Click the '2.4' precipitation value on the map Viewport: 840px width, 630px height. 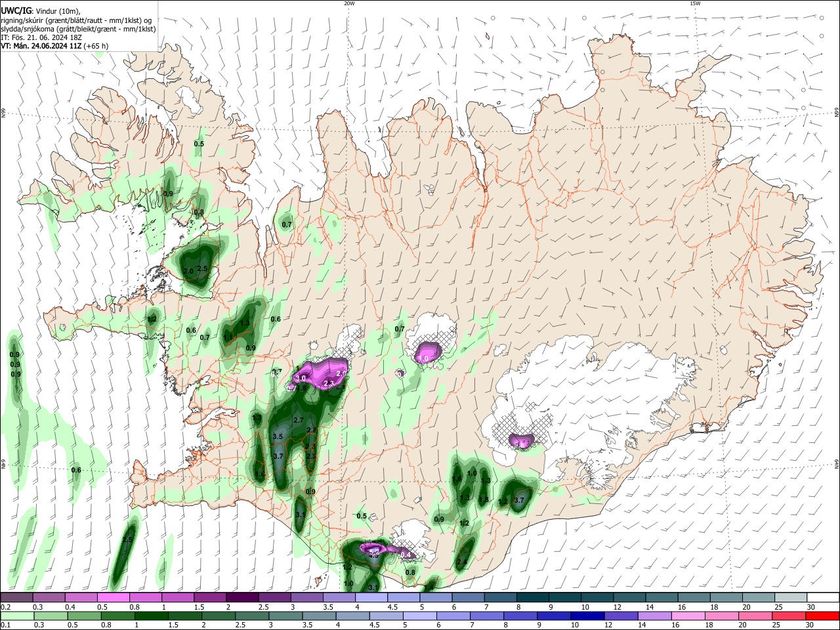[461, 562]
